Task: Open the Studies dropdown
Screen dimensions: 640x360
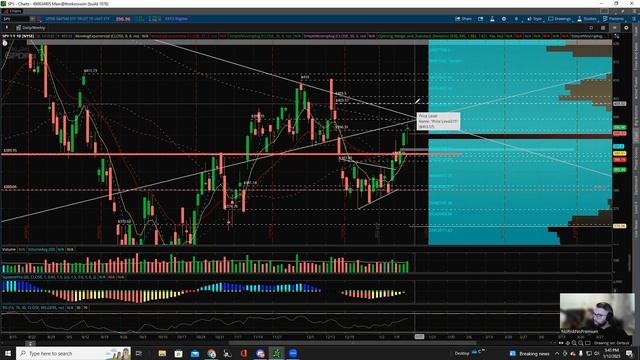Action: pos(587,19)
